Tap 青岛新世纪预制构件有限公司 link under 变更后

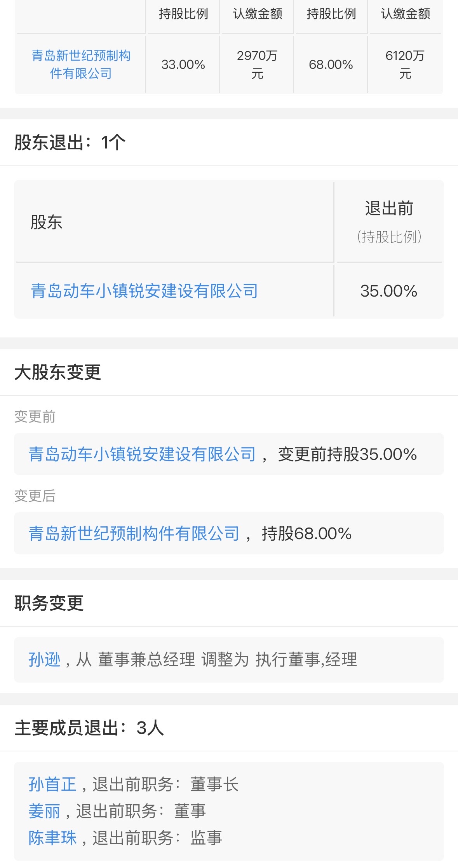click(134, 533)
